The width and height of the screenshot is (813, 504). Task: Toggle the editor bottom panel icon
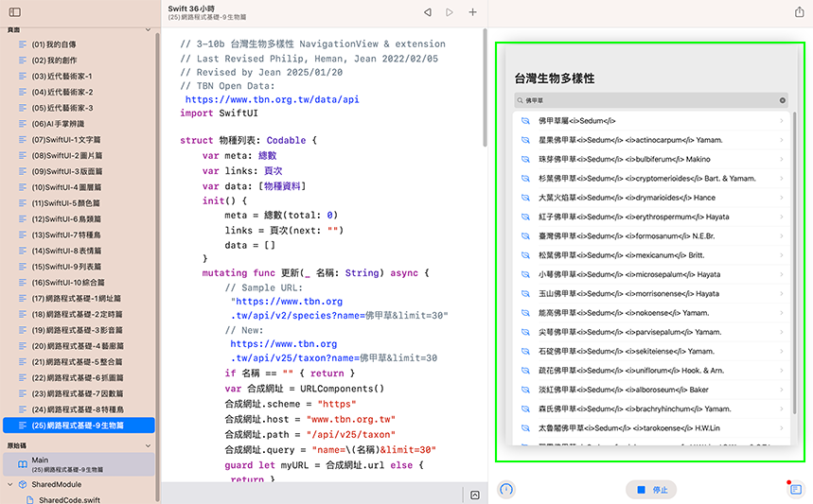click(474, 495)
